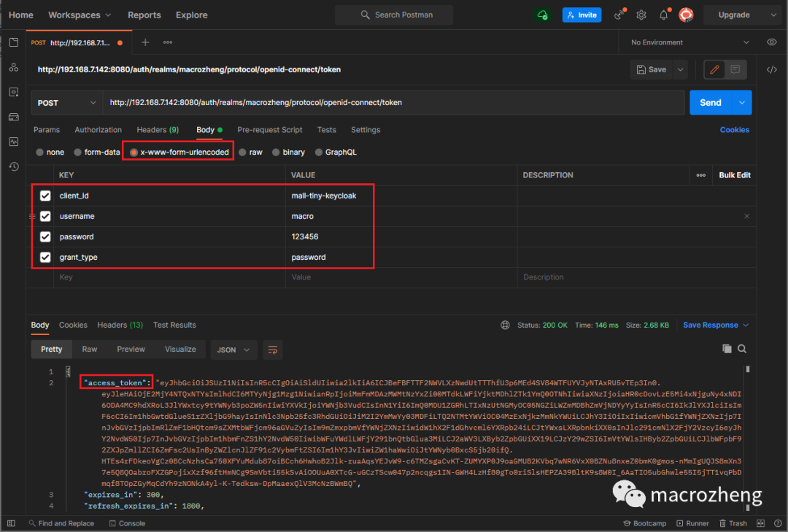Switch to the Authorization tab
788x532 pixels.
[98, 130]
